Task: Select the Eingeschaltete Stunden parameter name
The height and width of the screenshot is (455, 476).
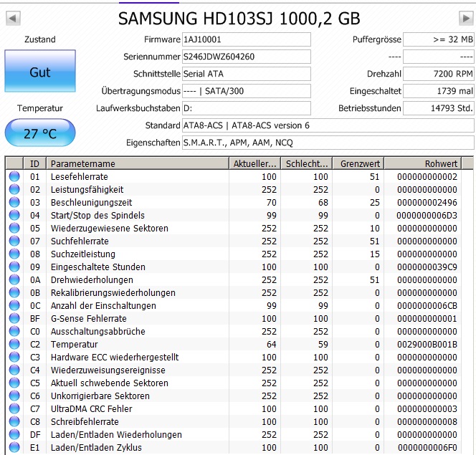Action: click(x=97, y=267)
